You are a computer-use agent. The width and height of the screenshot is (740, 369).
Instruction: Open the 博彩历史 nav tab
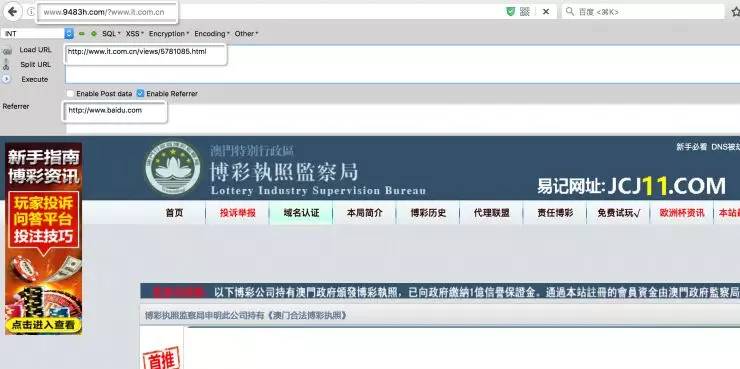tap(428, 213)
